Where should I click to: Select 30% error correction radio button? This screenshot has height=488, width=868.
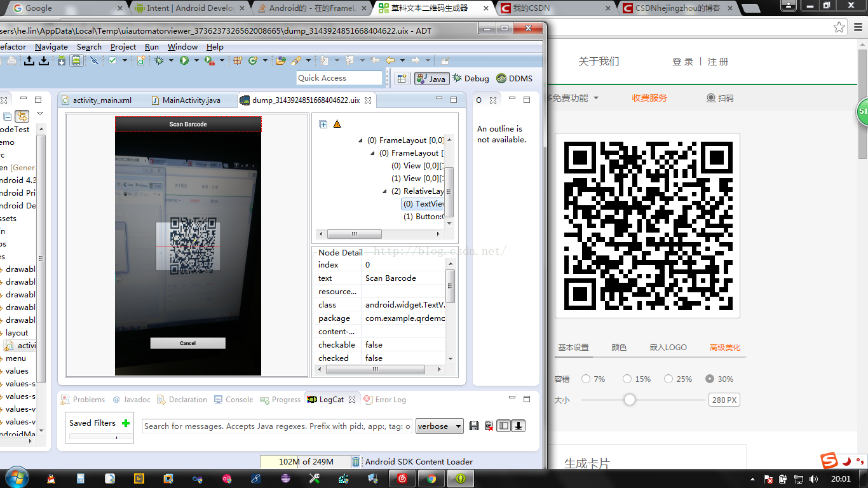pyautogui.click(x=710, y=379)
